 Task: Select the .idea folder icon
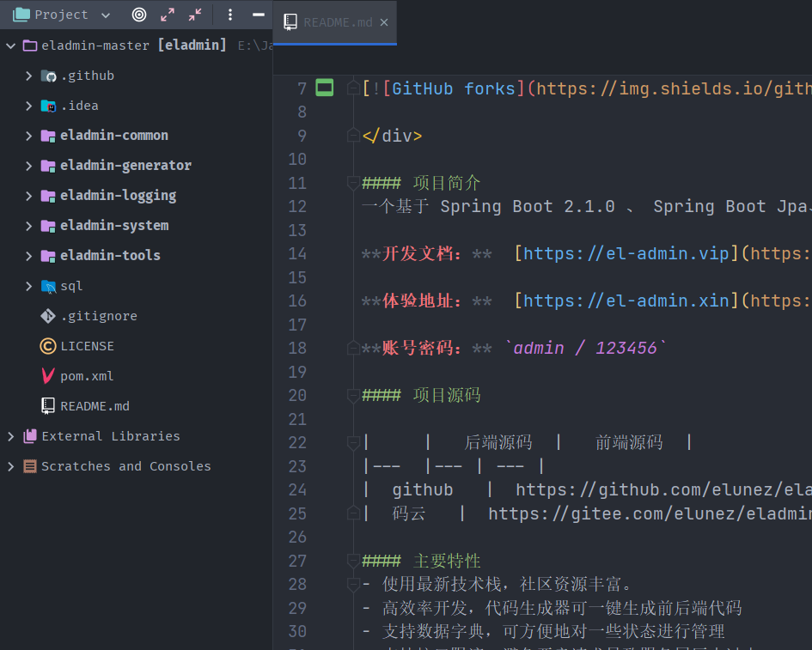48,106
